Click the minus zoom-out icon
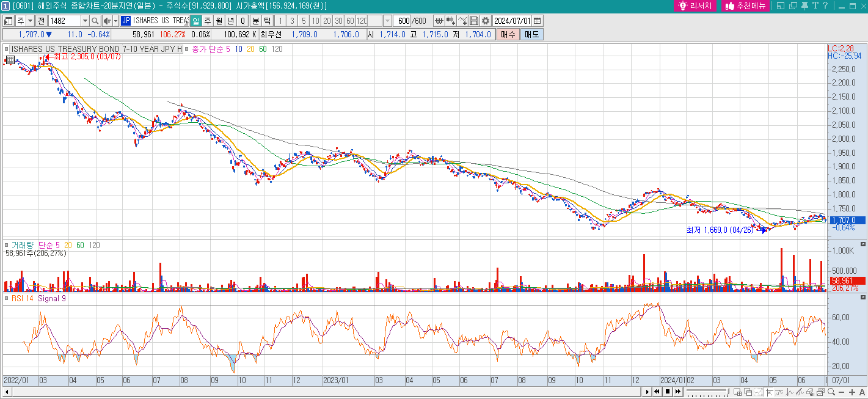868x399 pixels. [x=841, y=392]
